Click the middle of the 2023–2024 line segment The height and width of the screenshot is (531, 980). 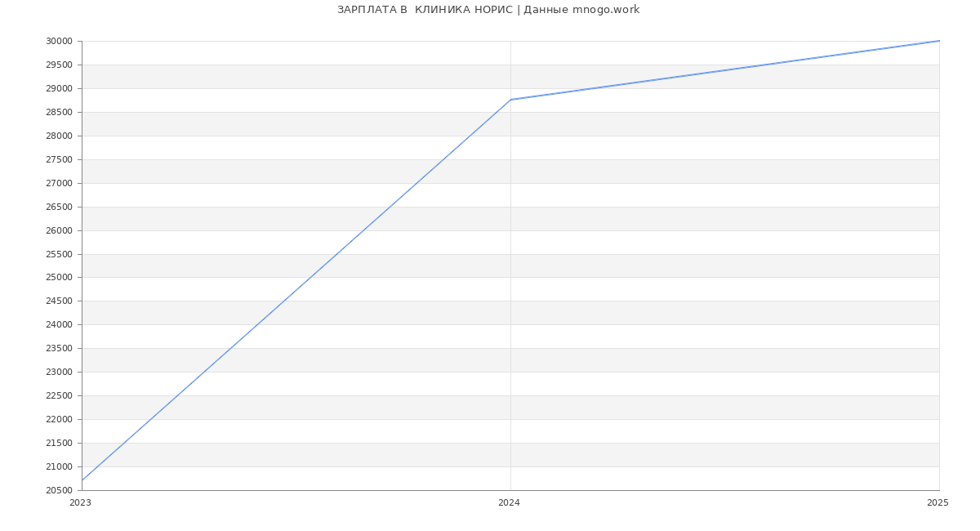click(296, 290)
